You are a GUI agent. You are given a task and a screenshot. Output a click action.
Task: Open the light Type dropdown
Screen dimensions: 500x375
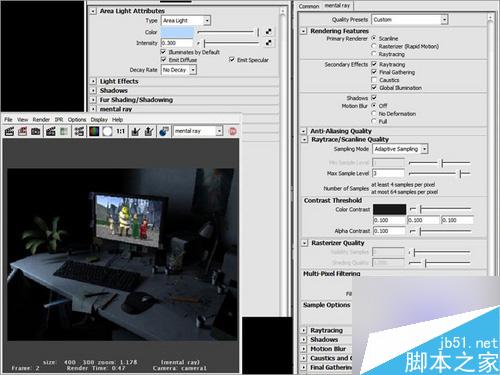click(186, 20)
